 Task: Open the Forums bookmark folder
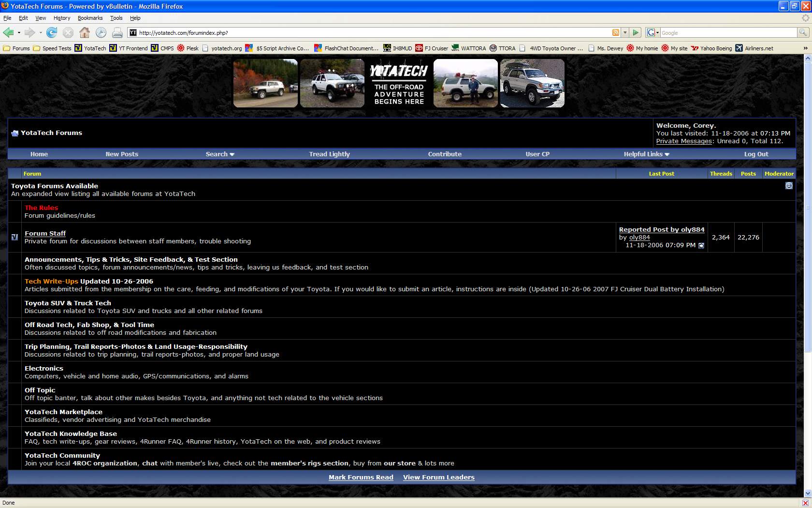(16, 48)
